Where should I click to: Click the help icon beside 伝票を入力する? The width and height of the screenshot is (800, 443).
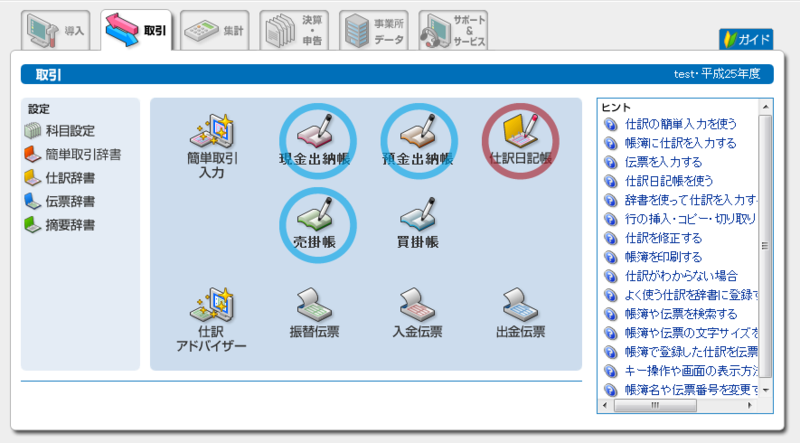tap(610, 162)
